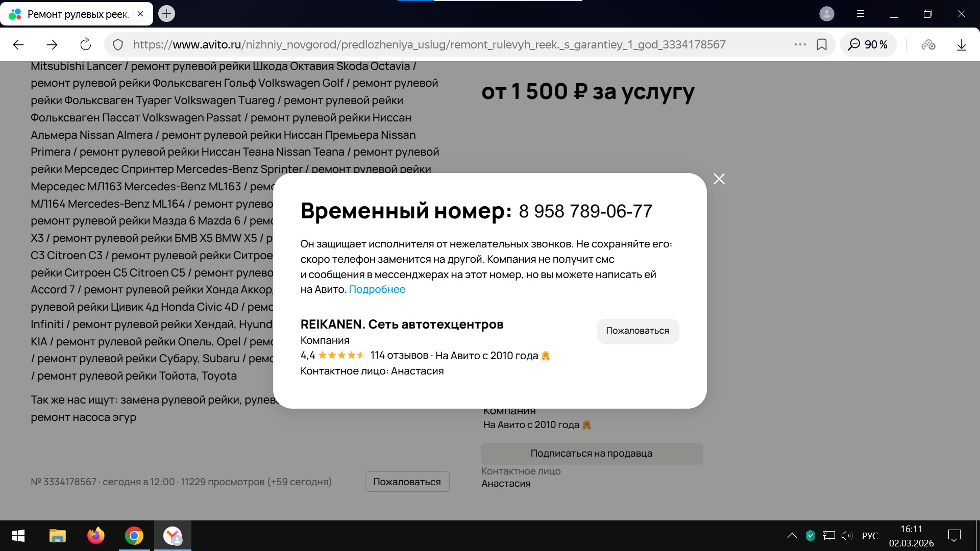Open Google Chrome from taskbar

134,536
